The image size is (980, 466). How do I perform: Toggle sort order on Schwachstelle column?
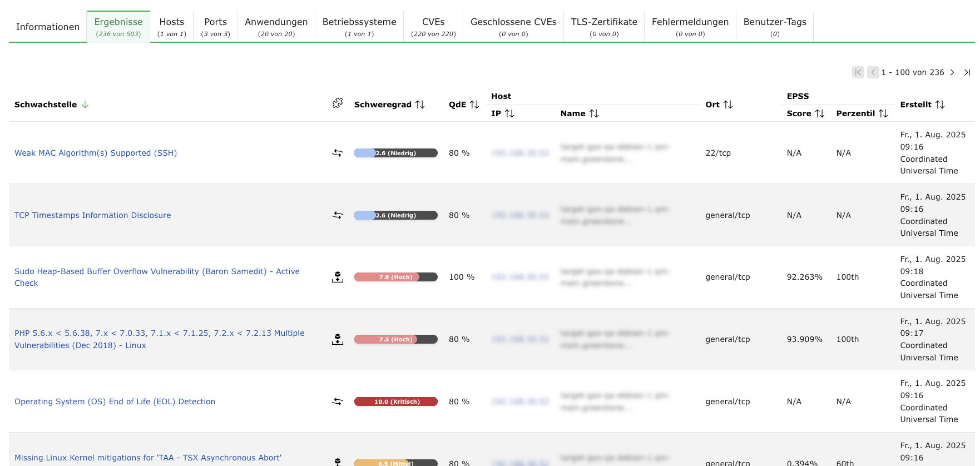[x=85, y=105]
